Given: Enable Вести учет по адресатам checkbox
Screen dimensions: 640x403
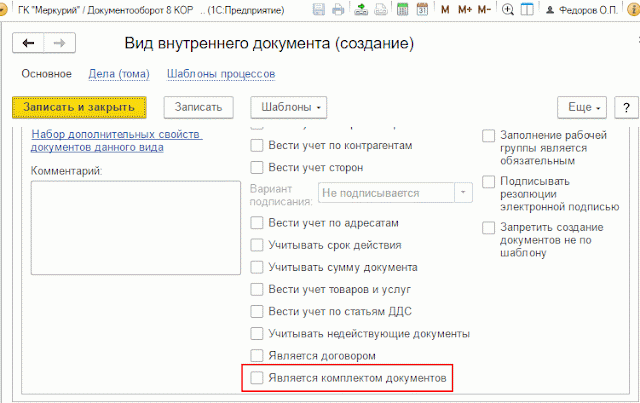Looking at the screenshot, I should 256,223.
